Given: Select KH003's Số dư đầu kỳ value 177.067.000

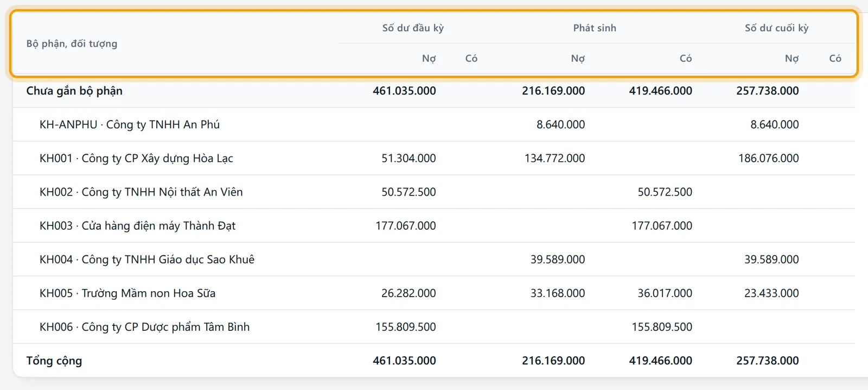Looking at the screenshot, I should pos(405,225).
